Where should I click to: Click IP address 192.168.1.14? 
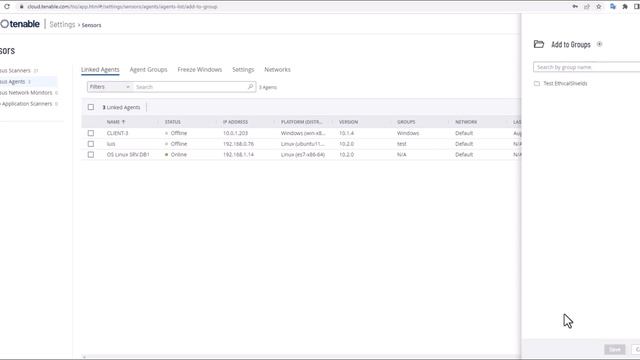[238, 154]
